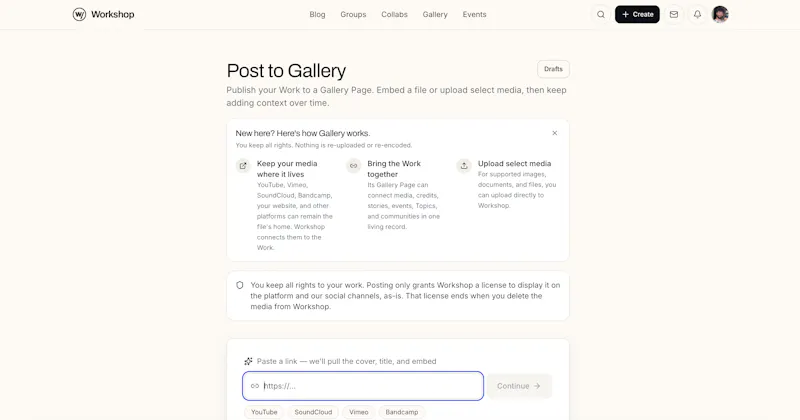Focus the https:// link input field

[x=363, y=386]
